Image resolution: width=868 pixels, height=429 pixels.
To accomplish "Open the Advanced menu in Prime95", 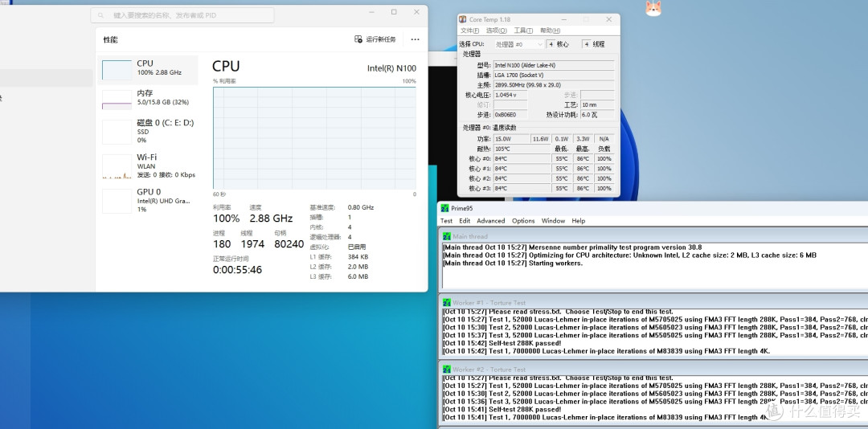I will click(491, 221).
